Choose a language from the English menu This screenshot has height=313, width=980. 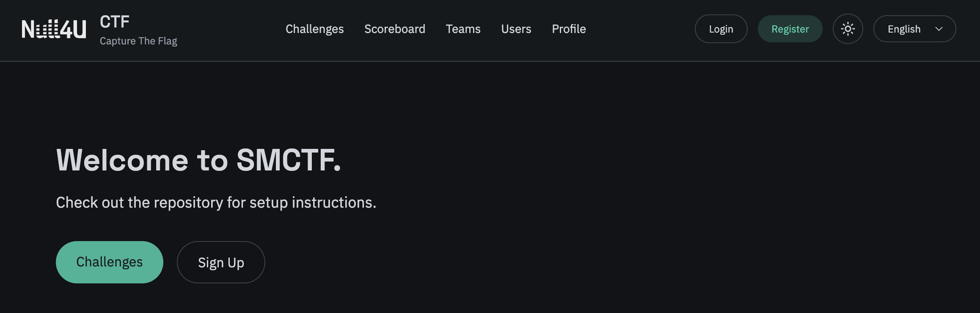(914, 29)
